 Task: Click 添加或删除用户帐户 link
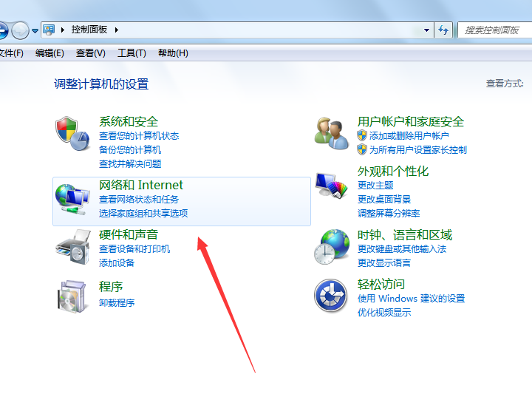click(409, 136)
